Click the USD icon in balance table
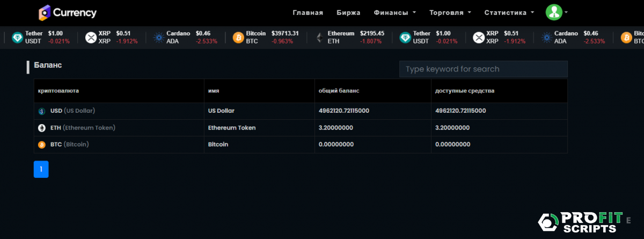Image resolution: width=644 pixels, height=239 pixels. point(42,111)
